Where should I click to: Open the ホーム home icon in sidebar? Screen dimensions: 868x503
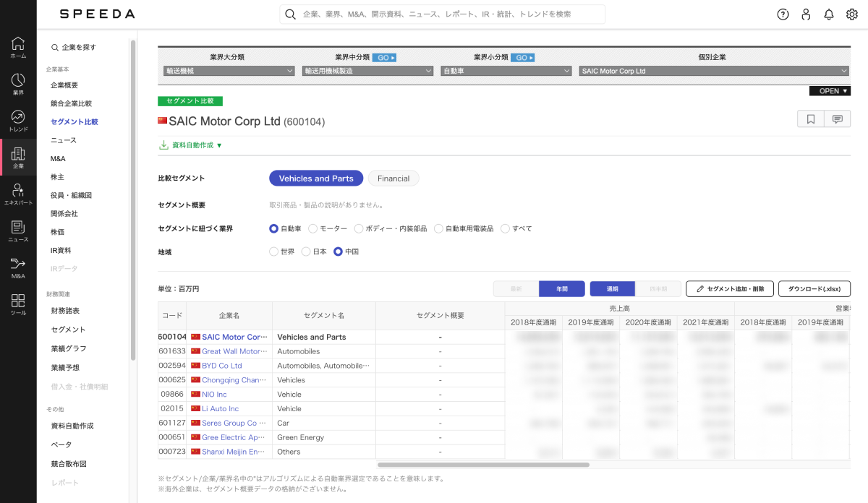pos(18,47)
